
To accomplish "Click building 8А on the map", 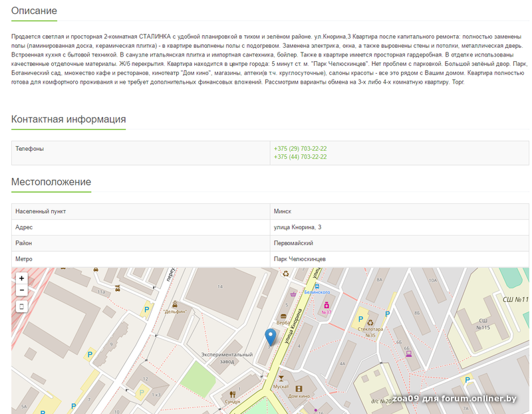I will point(379,280).
